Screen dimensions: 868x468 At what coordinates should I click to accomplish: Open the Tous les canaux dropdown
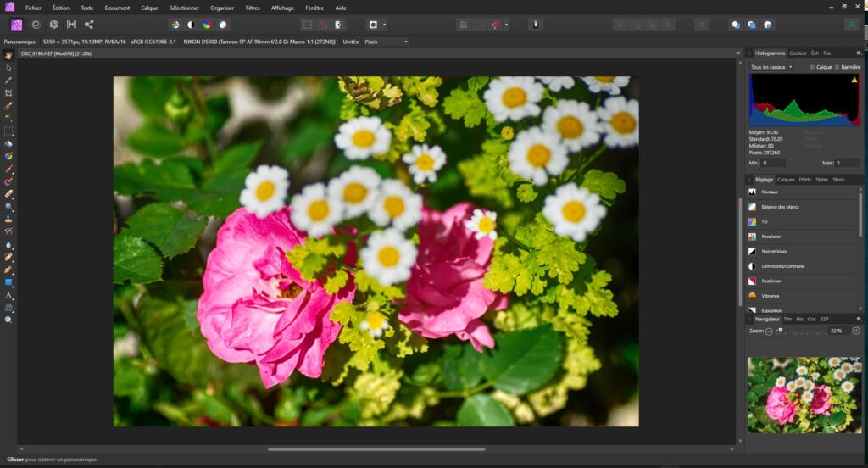point(771,67)
